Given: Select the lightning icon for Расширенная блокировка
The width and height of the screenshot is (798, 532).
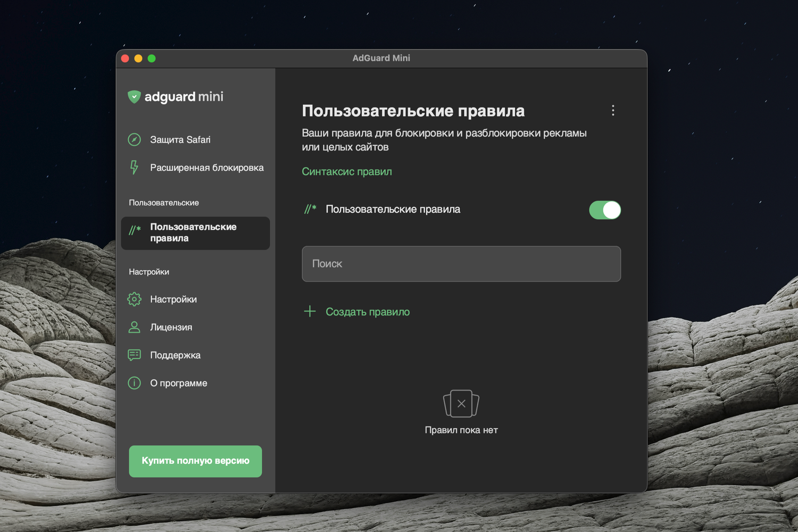Looking at the screenshot, I should [135, 168].
